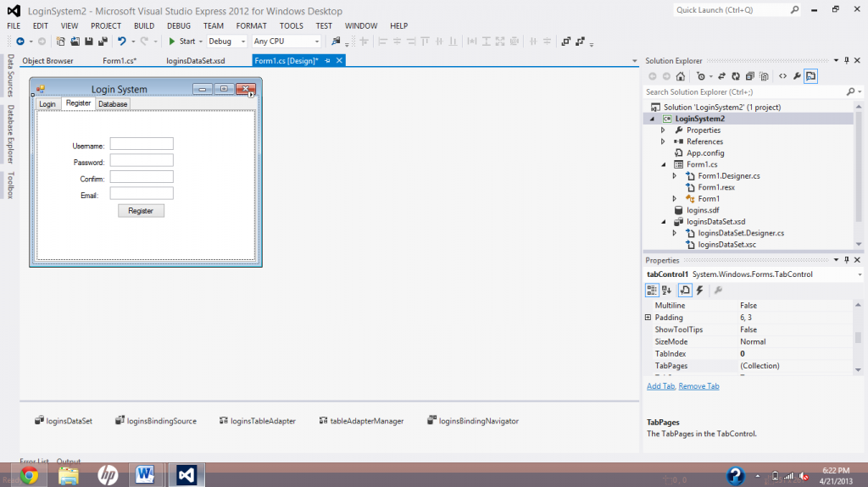Open the PROJECT menu
Image resolution: width=868 pixels, height=487 pixels.
click(106, 26)
